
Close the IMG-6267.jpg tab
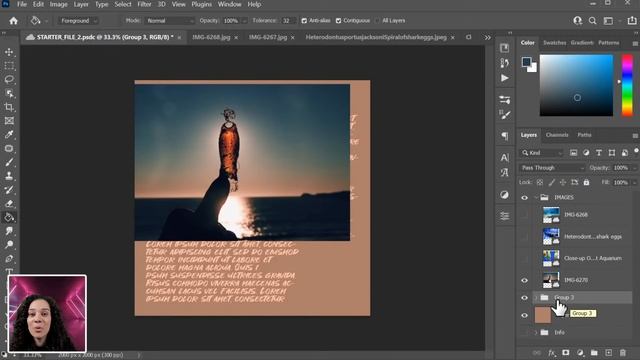pyautogui.click(x=293, y=38)
